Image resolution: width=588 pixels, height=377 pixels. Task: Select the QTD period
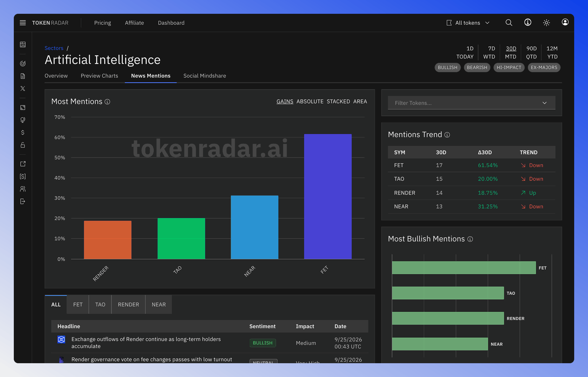pos(531,57)
